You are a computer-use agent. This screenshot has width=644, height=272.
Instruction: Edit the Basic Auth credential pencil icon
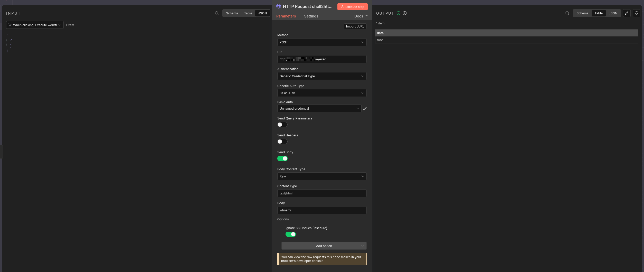tap(365, 108)
